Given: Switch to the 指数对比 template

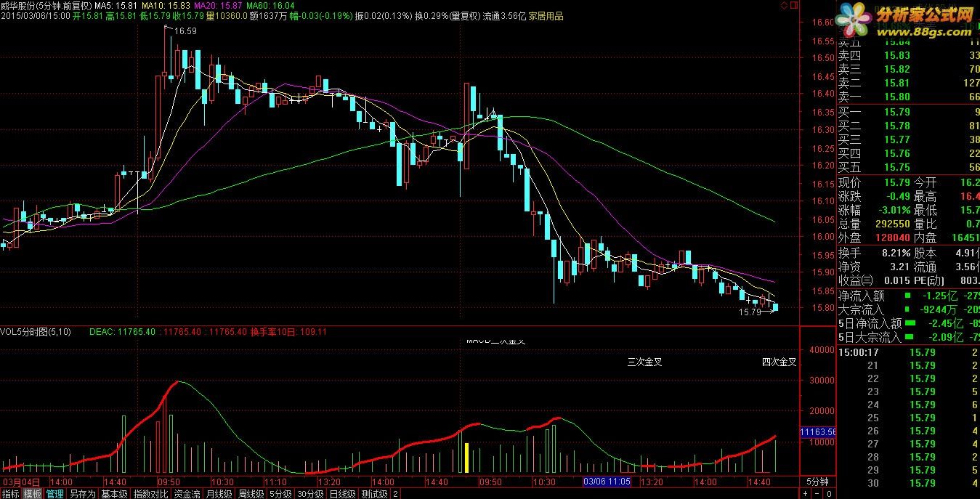Looking at the screenshot, I should [151, 494].
